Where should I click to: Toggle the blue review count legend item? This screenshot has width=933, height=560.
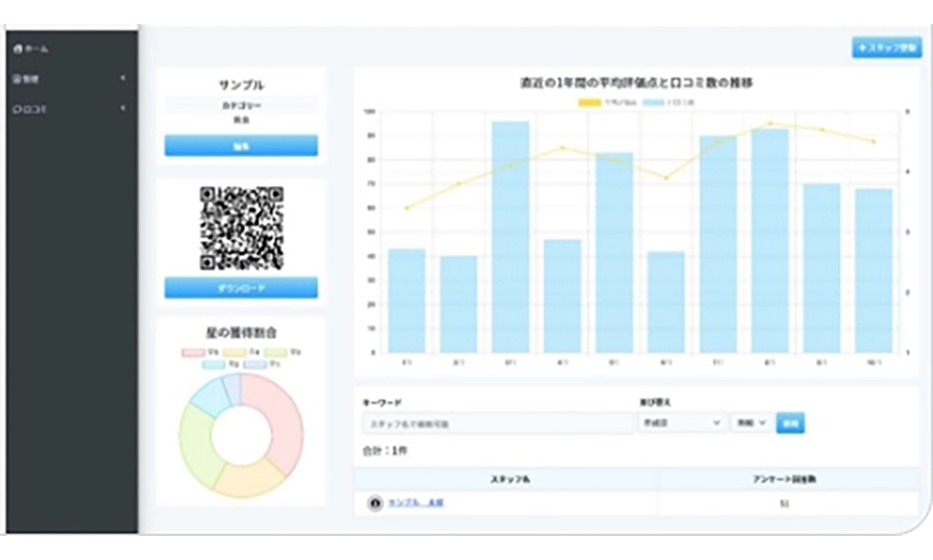click(x=653, y=102)
